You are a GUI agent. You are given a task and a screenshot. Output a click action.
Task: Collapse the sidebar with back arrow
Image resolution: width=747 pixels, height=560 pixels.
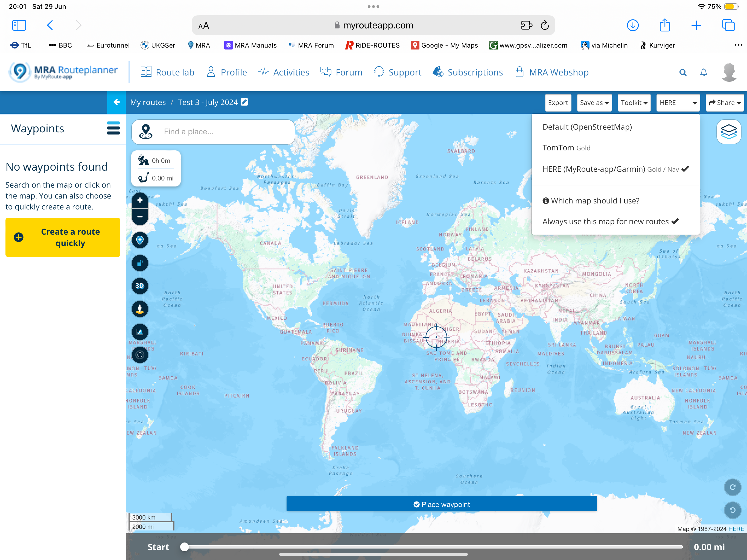(116, 102)
